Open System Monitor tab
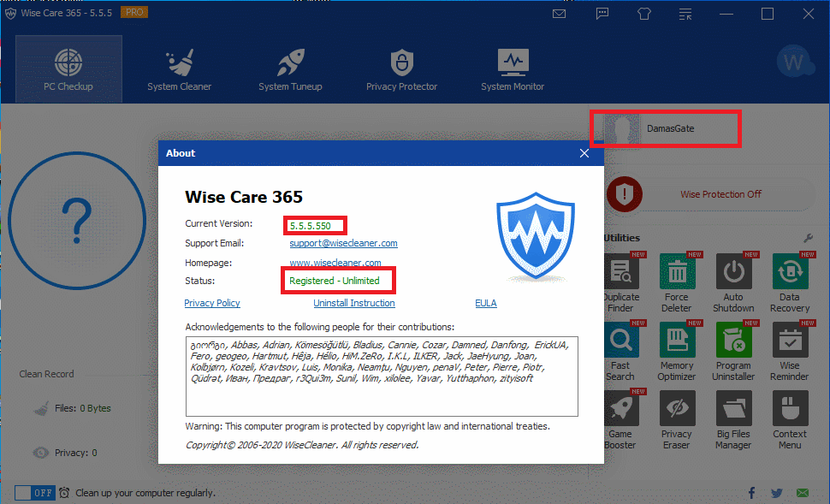The height and width of the screenshot is (504, 830). 513,68
